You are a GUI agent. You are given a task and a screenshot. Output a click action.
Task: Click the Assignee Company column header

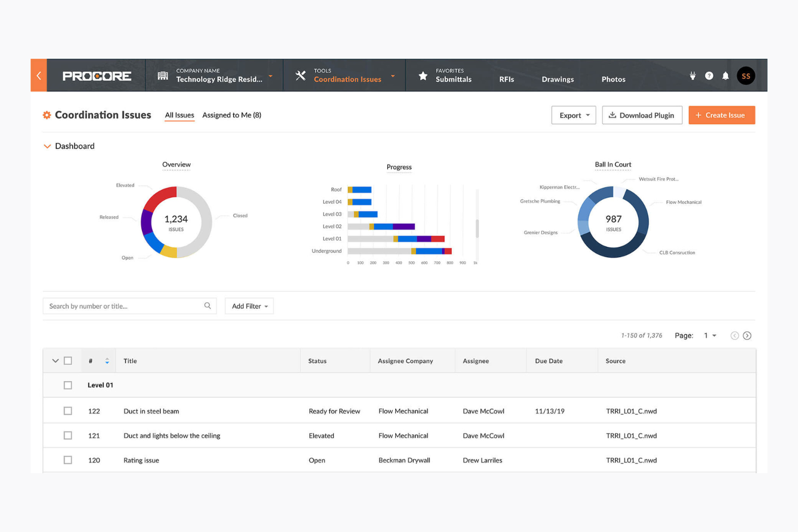405,361
